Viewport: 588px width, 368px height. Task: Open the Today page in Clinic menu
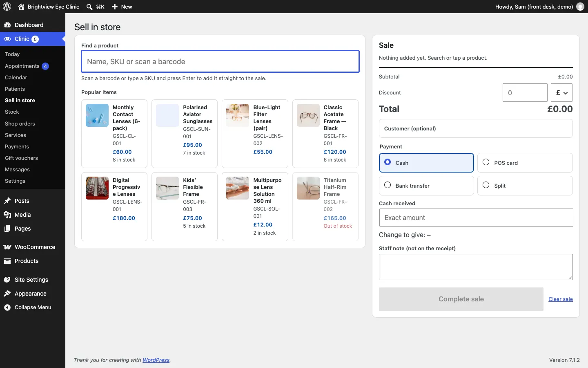12,54
